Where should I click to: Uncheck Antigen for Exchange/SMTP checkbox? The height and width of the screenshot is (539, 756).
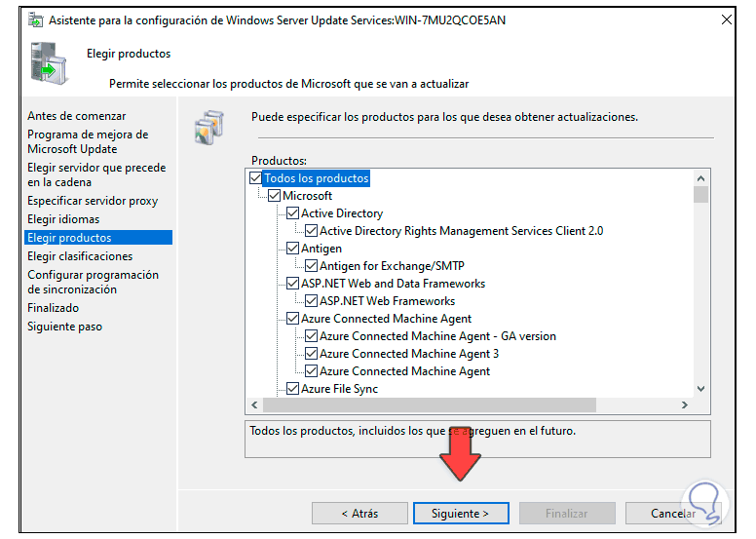pos(312,266)
